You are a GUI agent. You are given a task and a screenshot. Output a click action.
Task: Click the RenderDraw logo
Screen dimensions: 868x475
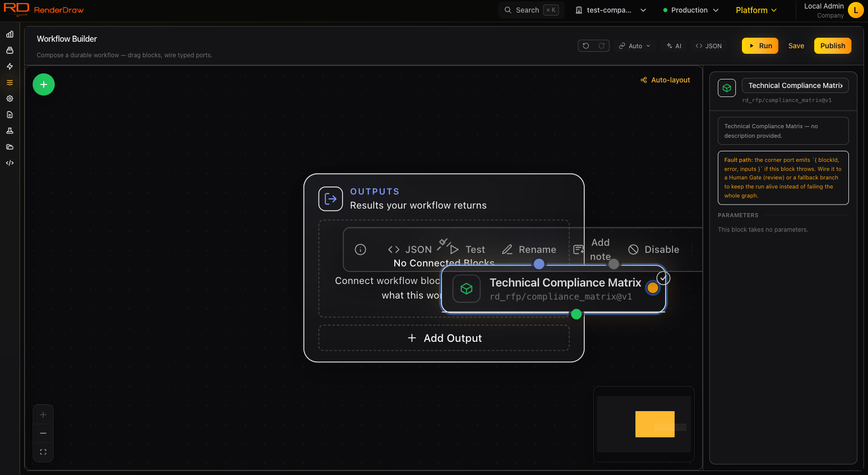pos(44,10)
